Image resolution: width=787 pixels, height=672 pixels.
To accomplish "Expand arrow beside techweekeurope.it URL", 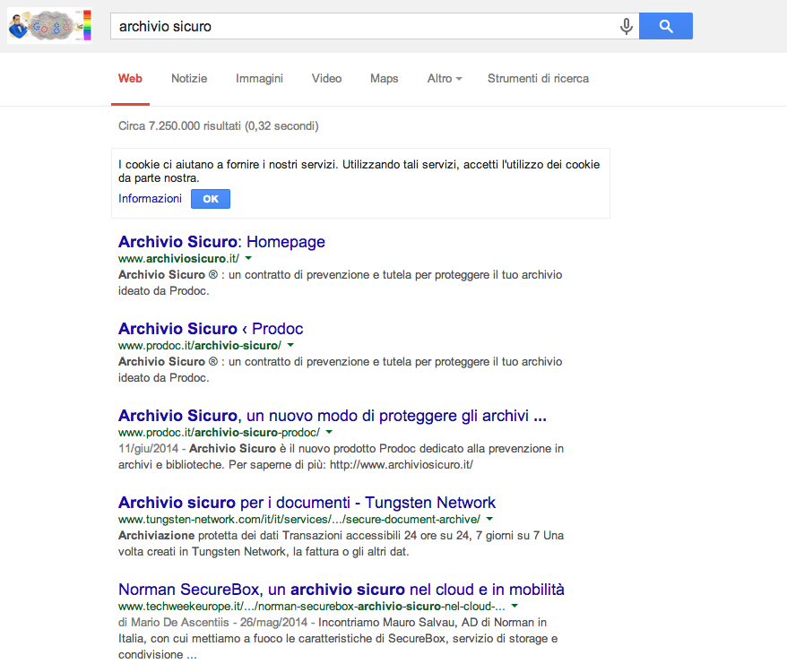I will click(x=515, y=606).
